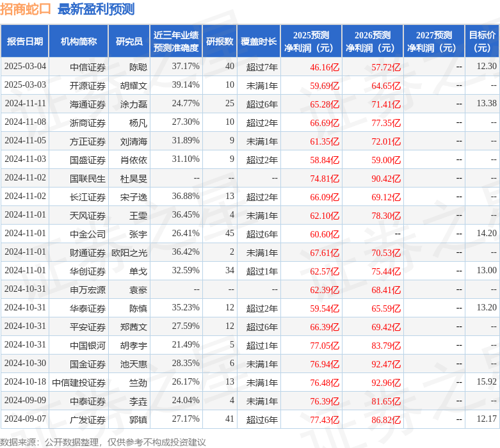The height and width of the screenshot is (448, 500).
Task: Click the 数据来源 disclaimer footer text
Action: (102, 442)
